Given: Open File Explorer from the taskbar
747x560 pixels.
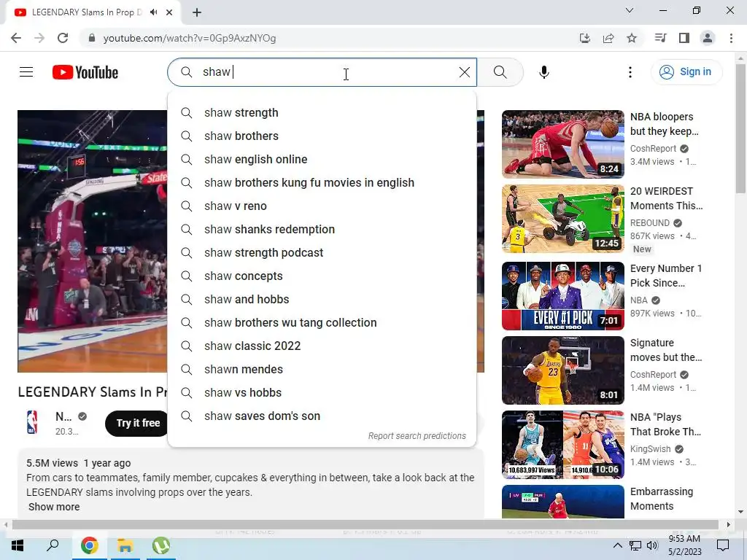Looking at the screenshot, I should pyautogui.click(x=125, y=545).
